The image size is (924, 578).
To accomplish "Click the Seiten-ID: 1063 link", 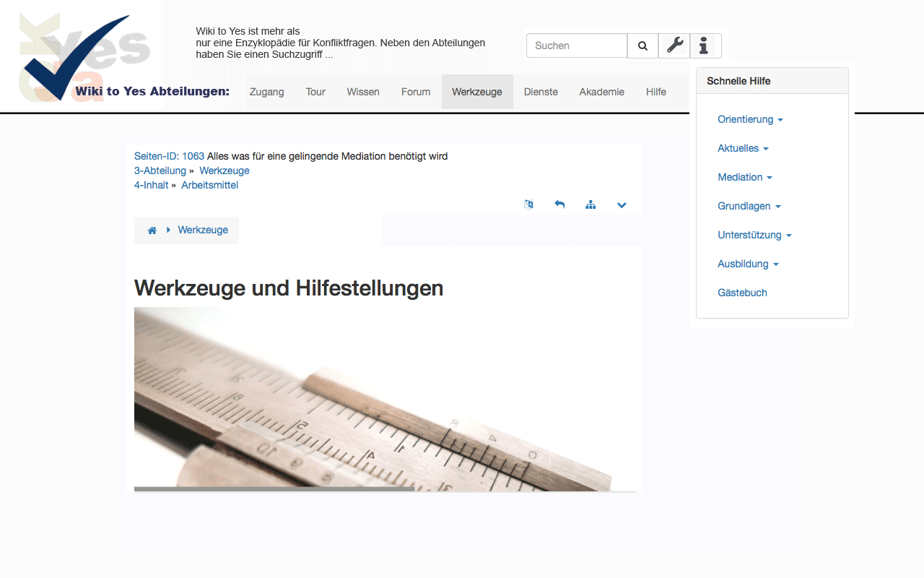I will (x=169, y=156).
